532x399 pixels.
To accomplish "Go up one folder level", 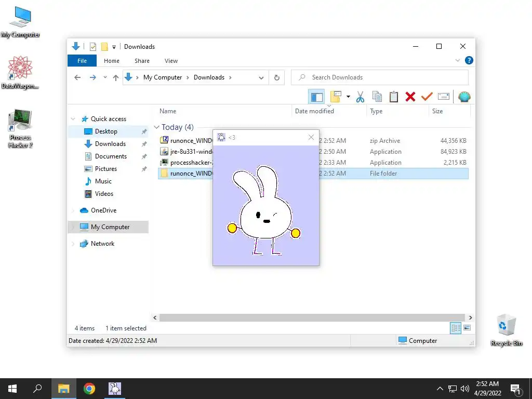I will (x=116, y=78).
